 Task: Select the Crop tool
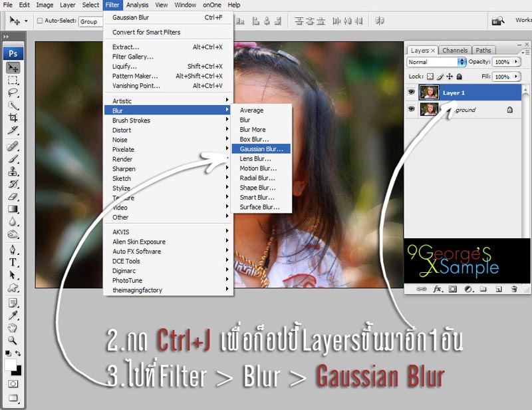[x=13, y=118]
